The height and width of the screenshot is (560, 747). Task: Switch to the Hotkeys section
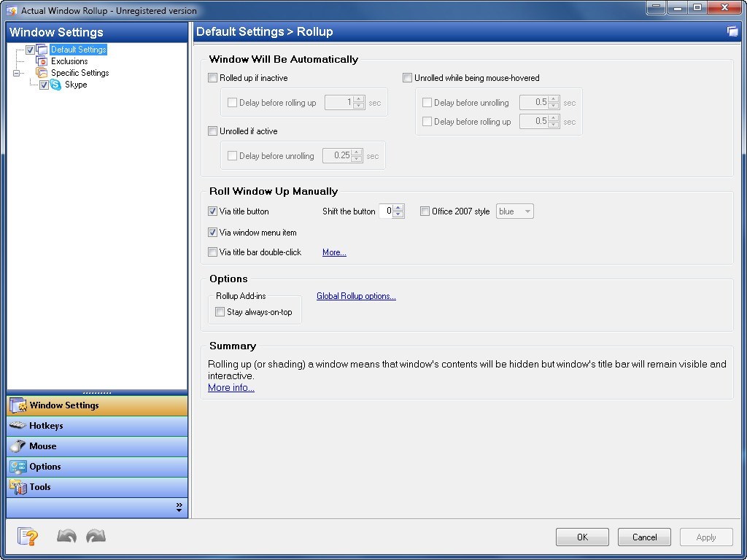coord(47,426)
